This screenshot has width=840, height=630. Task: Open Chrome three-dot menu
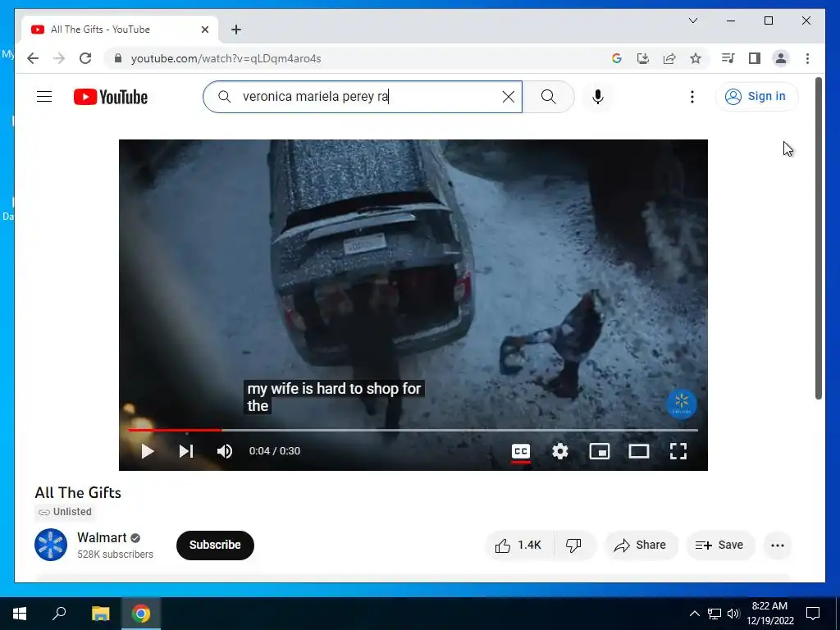pyautogui.click(x=807, y=58)
